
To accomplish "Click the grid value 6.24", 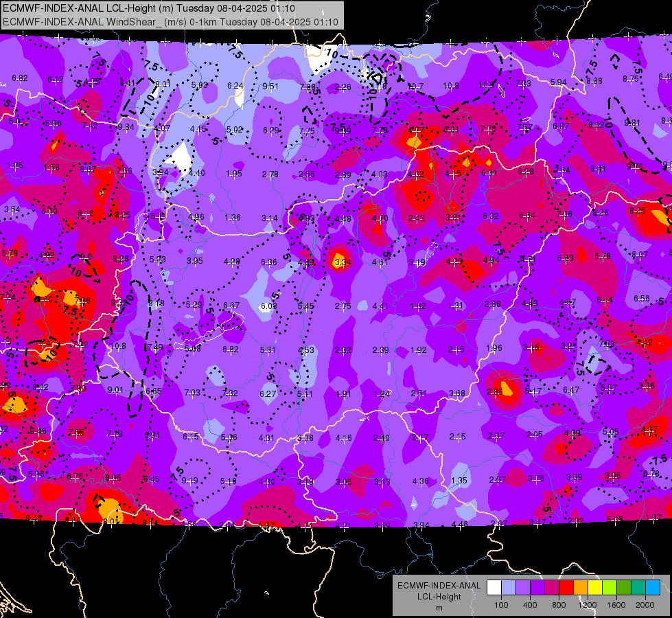I will pos(235,86).
